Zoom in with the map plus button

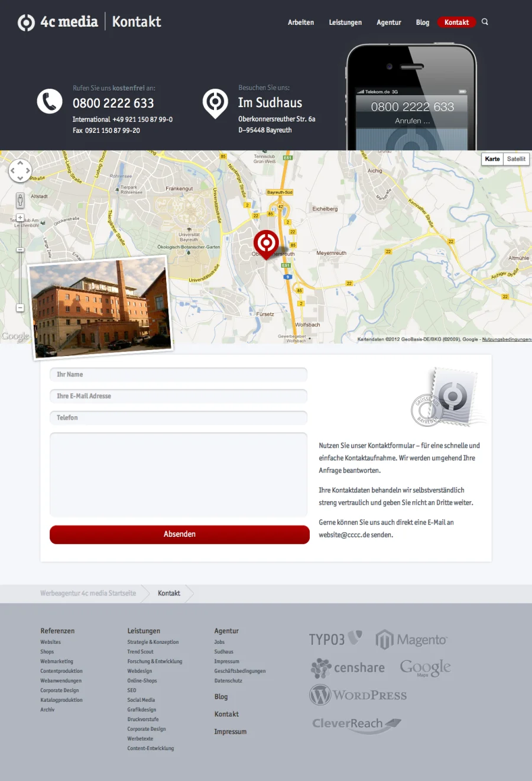pyautogui.click(x=20, y=218)
